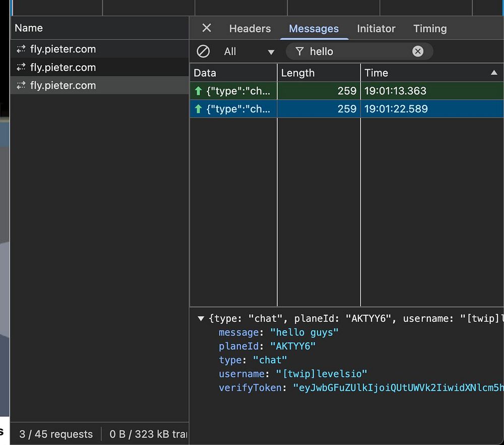Screen dimensions: 504x445
Task: Select the Messages tab
Action: pyautogui.click(x=313, y=29)
